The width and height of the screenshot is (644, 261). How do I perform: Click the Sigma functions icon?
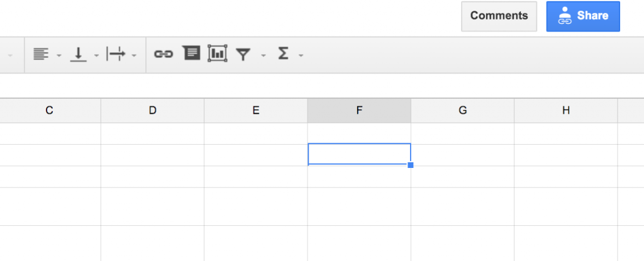[x=283, y=53]
